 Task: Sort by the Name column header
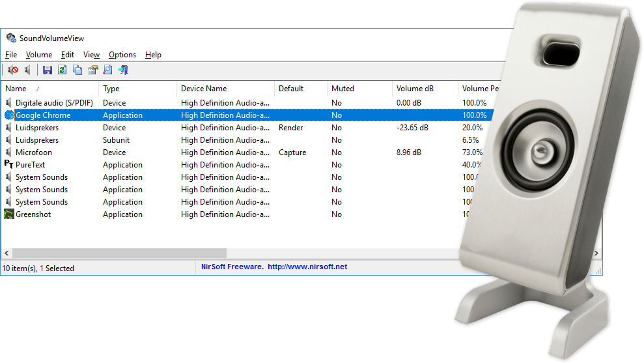tap(49, 89)
